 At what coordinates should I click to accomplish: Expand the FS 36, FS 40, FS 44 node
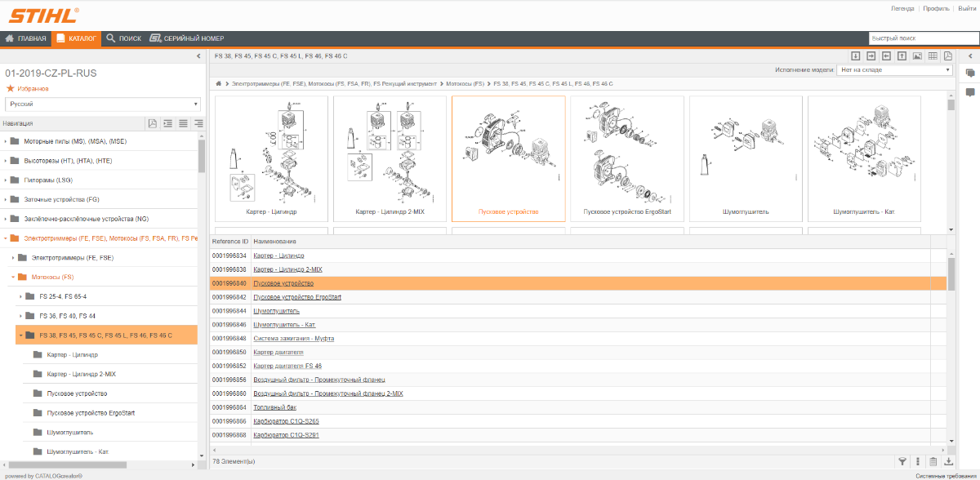[21, 316]
